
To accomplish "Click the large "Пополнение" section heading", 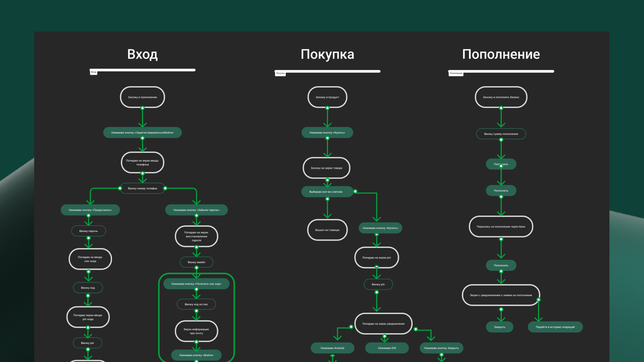I will point(501,54).
